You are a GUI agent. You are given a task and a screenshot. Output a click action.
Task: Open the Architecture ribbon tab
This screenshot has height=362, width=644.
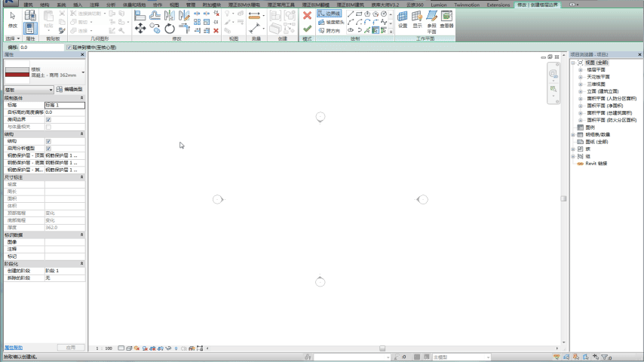click(28, 5)
